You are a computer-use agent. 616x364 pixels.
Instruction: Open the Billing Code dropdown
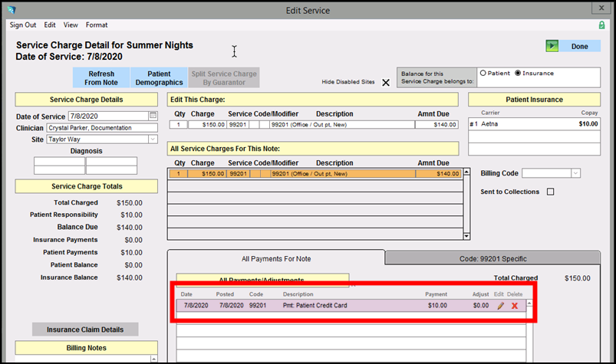[575, 173]
